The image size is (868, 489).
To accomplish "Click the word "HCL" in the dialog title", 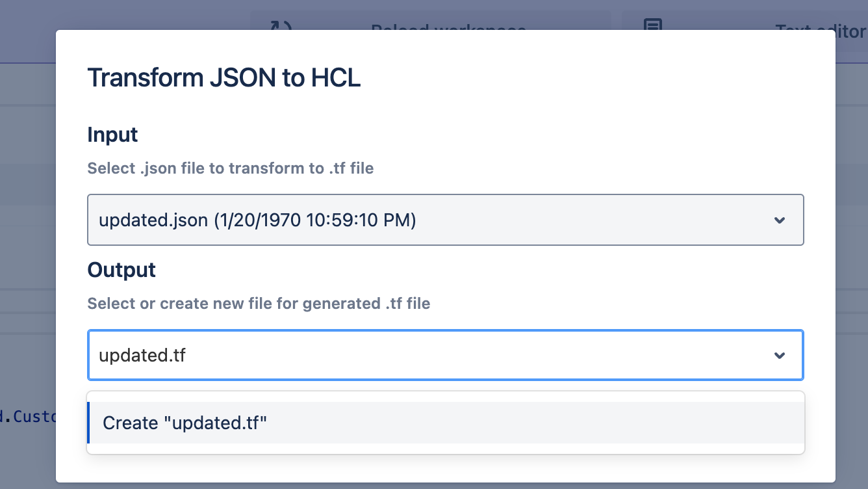I will (x=336, y=78).
